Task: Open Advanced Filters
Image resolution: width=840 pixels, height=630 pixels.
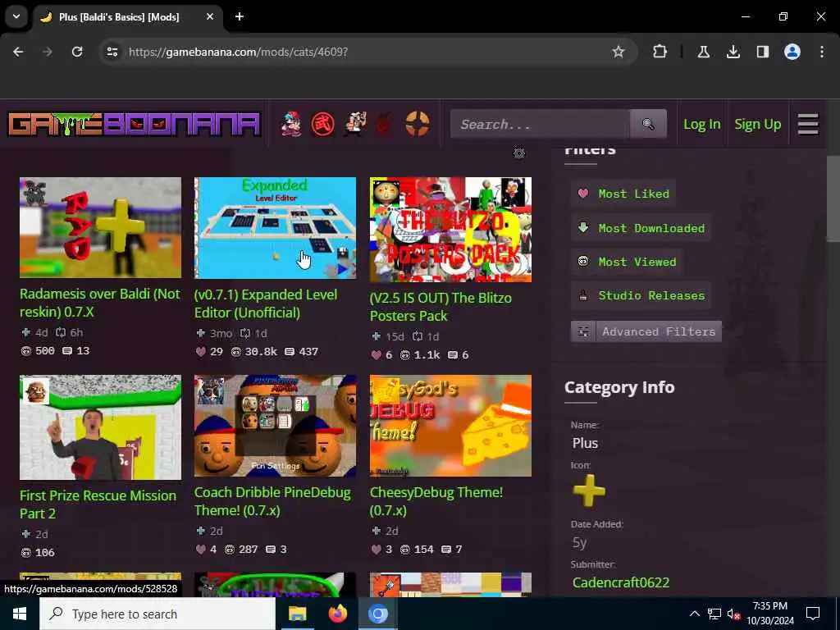Action: tap(646, 331)
